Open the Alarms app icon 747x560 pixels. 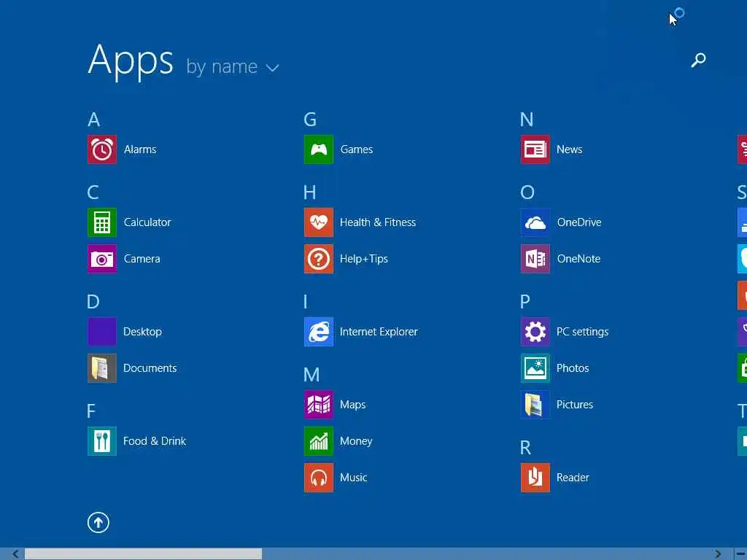[102, 149]
